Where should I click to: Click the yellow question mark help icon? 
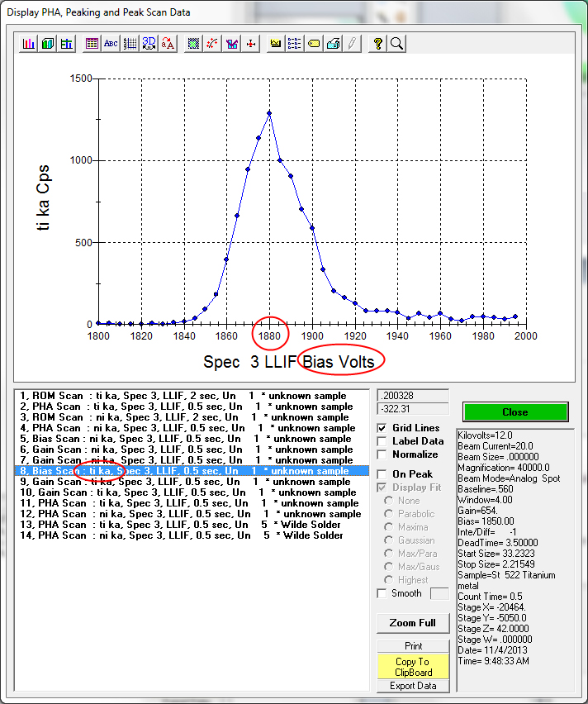coord(378,44)
